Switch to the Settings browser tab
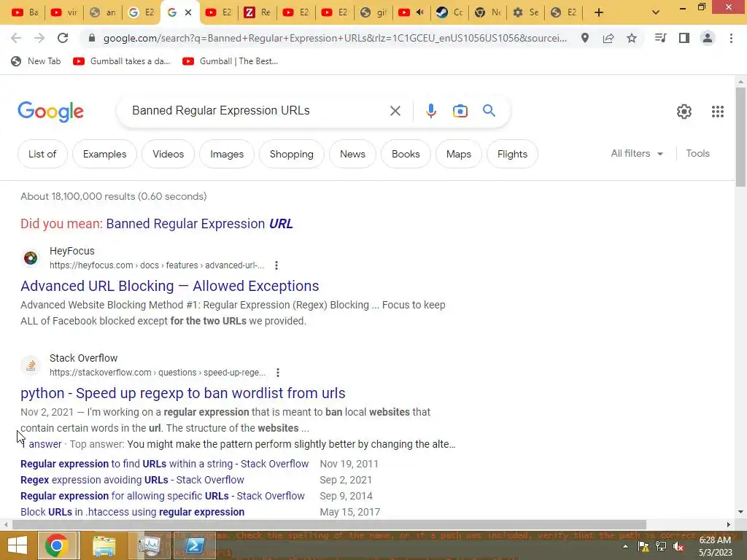The height and width of the screenshot is (560, 747). coord(525,12)
